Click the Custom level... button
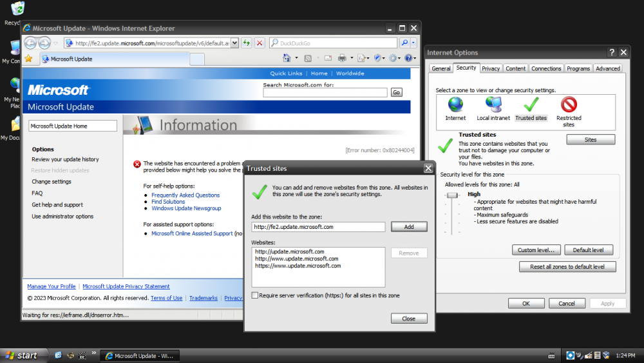The width and height of the screenshot is (644, 363). (x=536, y=250)
